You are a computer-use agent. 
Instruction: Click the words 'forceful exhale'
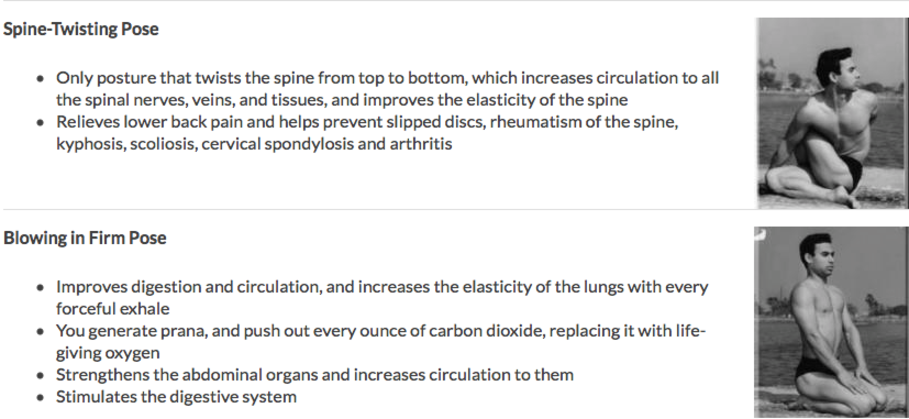pyautogui.click(x=112, y=308)
